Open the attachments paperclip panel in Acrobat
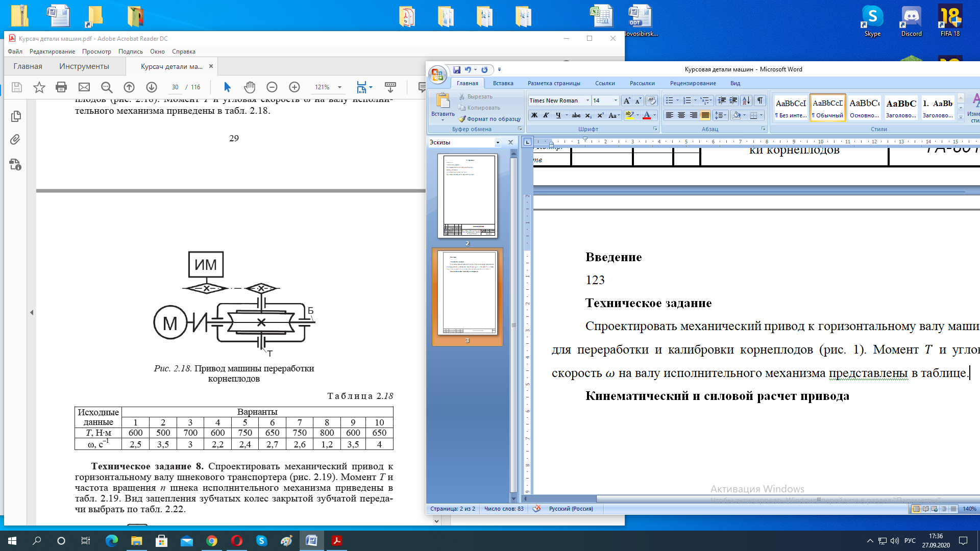 [15, 140]
